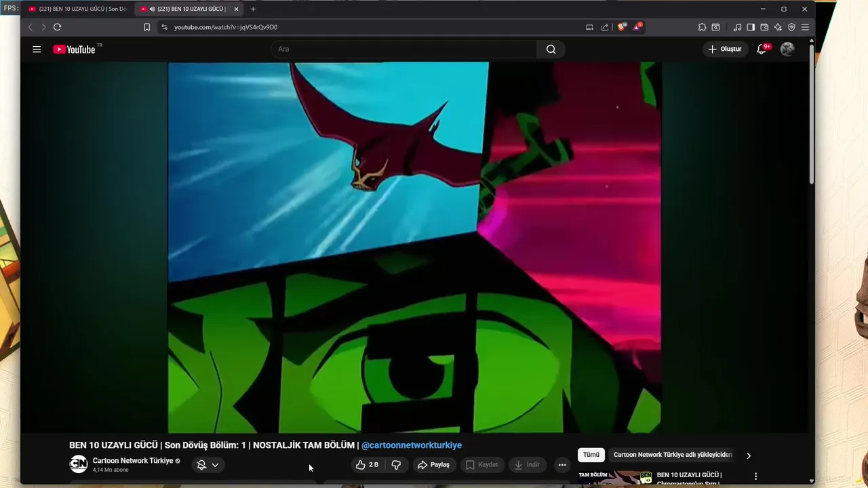Open the media control music note
The height and width of the screenshot is (488, 868).
pos(737,27)
